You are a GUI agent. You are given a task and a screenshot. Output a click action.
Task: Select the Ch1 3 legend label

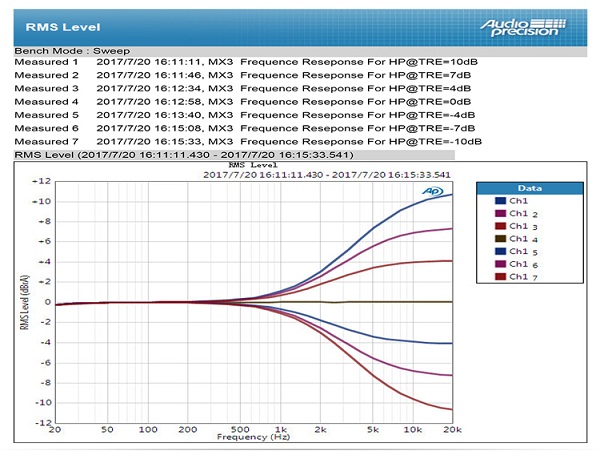point(523,226)
